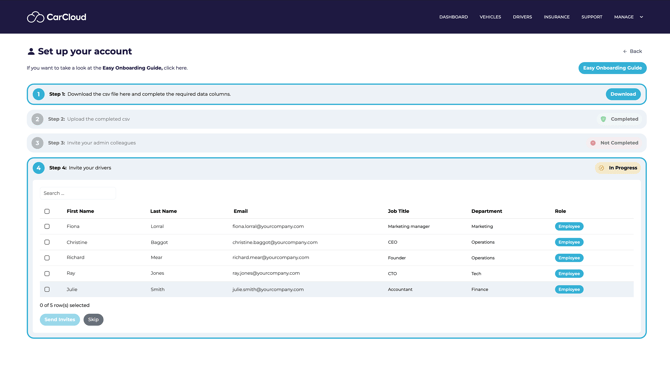Click the Employee role badge for Richard
670x379 pixels.
[569, 258]
